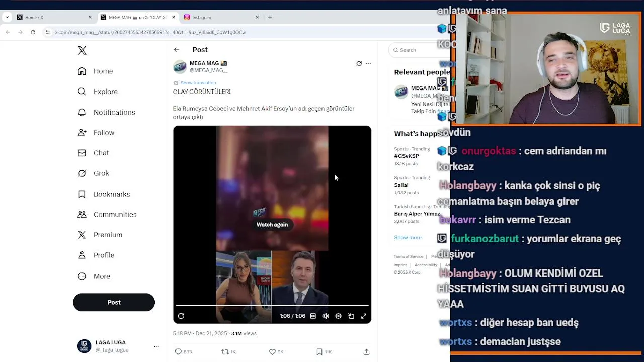Image resolution: width=644 pixels, height=362 pixels.
Task: Click the bukavrr username in chat
Action: (458, 220)
